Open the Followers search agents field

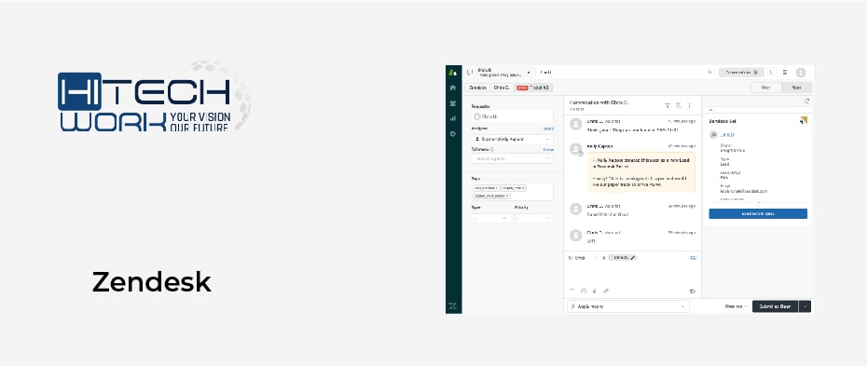tap(512, 158)
